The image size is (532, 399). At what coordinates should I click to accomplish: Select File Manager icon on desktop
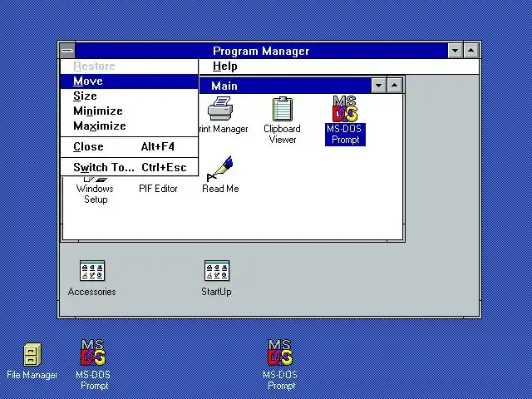click(32, 354)
